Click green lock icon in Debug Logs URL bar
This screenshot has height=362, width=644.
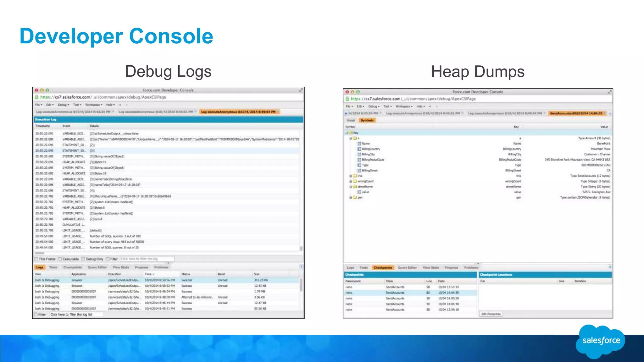(x=36, y=97)
